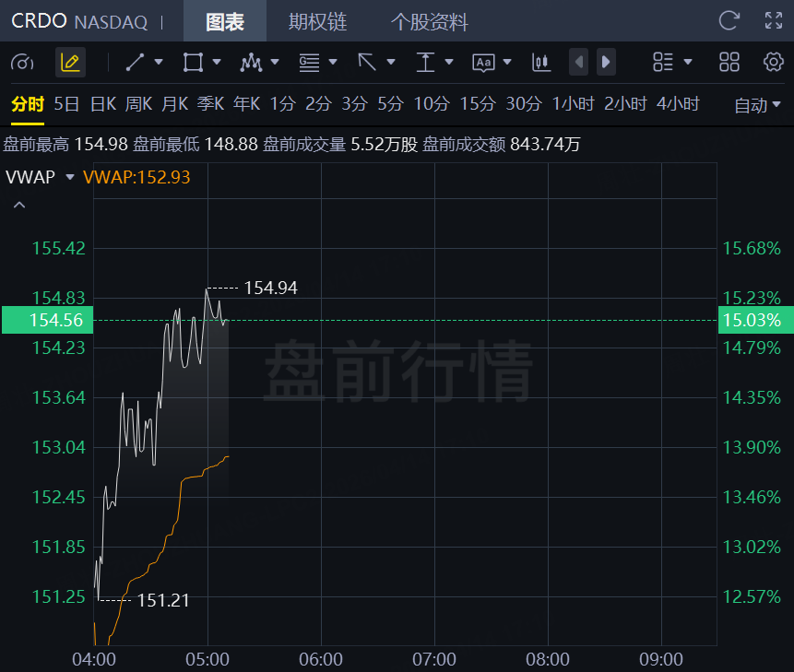Select the arrow marker tool

(367, 63)
